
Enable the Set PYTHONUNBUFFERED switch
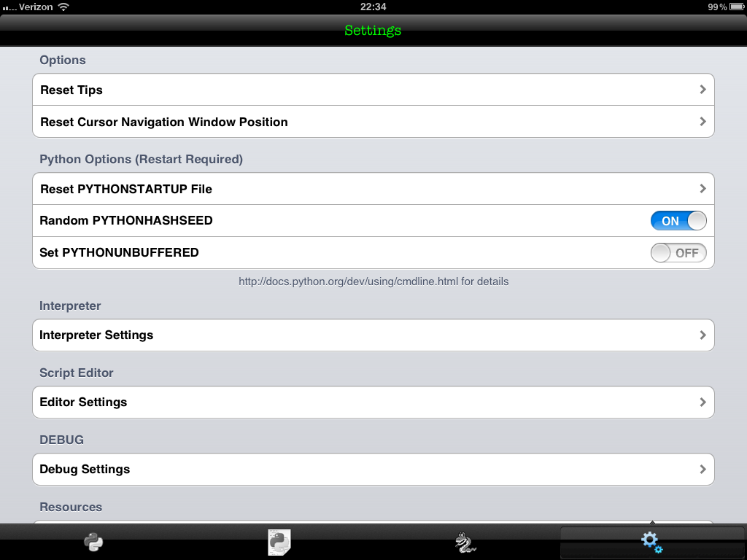coord(678,253)
